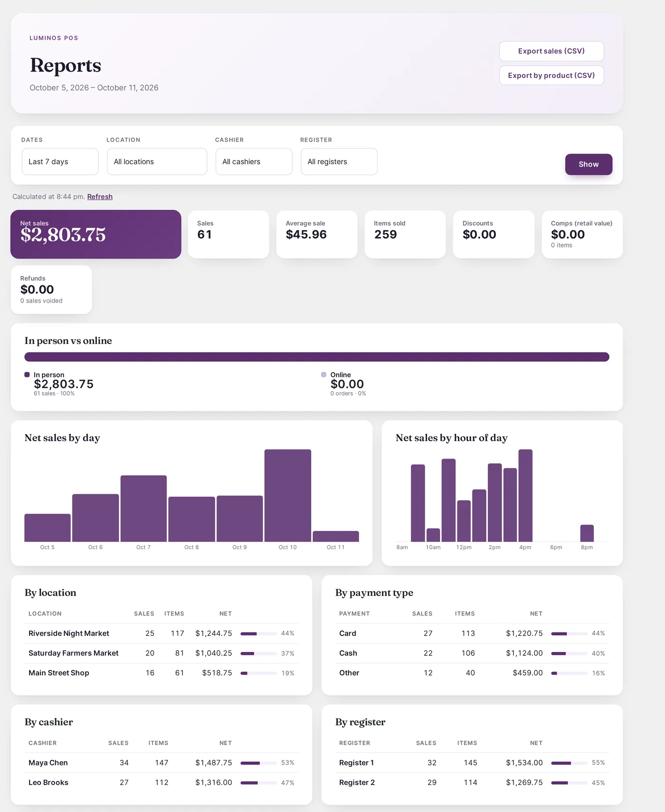Open the All locations dropdown
665x812 pixels.
click(157, 161)
